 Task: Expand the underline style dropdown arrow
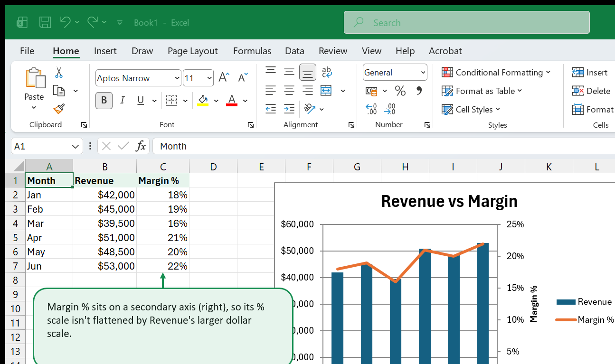154,101
